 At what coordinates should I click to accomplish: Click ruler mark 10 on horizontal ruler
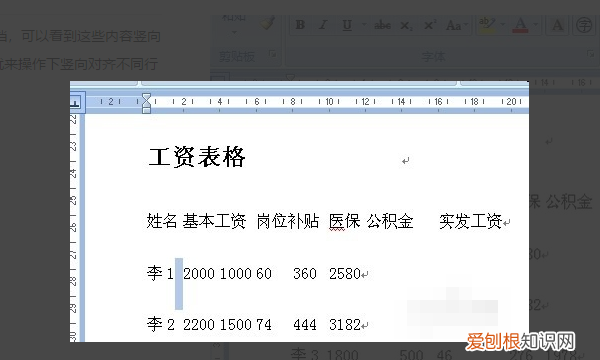pos(329,102)
